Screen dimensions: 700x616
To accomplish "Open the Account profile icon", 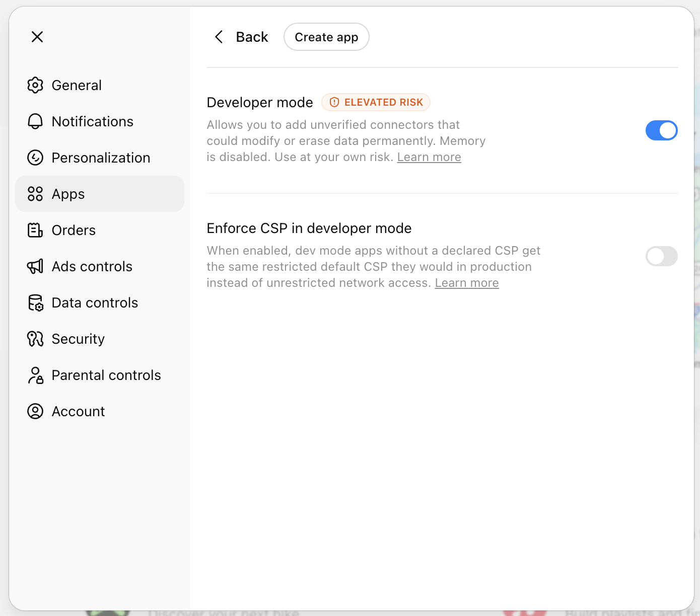I will [x=35, y=411].
